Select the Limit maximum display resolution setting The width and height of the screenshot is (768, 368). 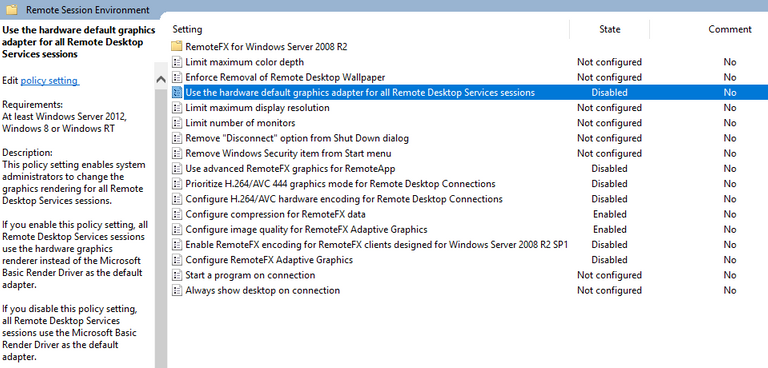click(257, 108)
